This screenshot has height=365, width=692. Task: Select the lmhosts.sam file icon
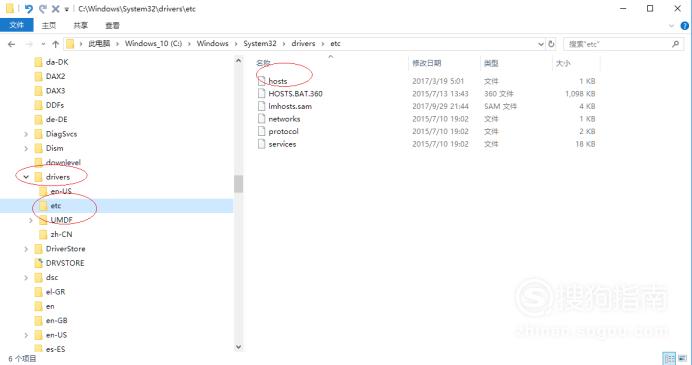(262, 106)
